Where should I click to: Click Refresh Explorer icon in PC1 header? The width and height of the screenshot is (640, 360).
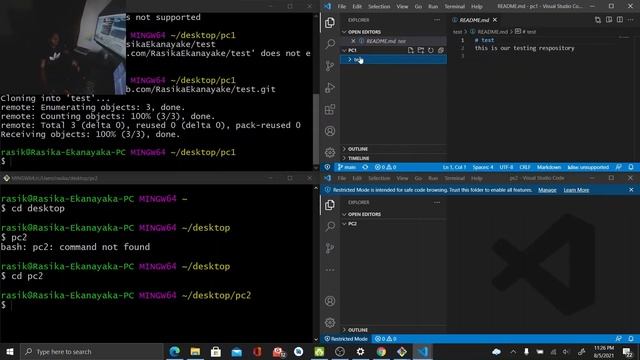click(x=431, y=50)
